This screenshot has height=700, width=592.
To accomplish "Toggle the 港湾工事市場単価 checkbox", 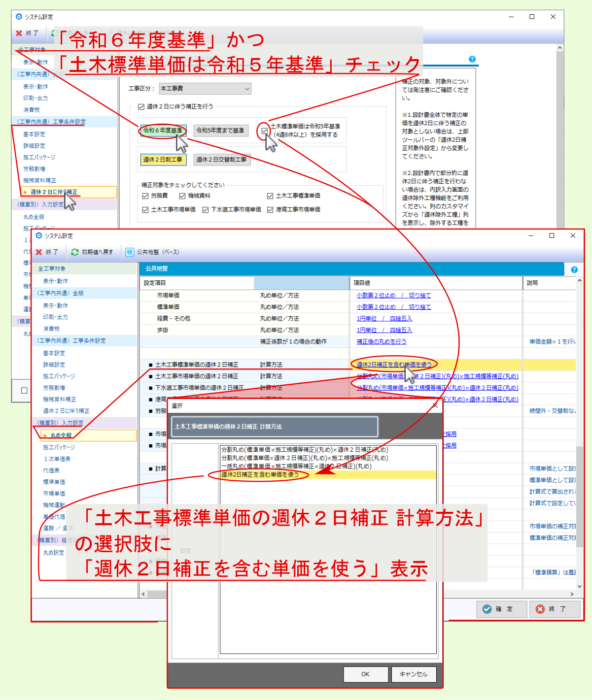I will click(x=270, y=209).
